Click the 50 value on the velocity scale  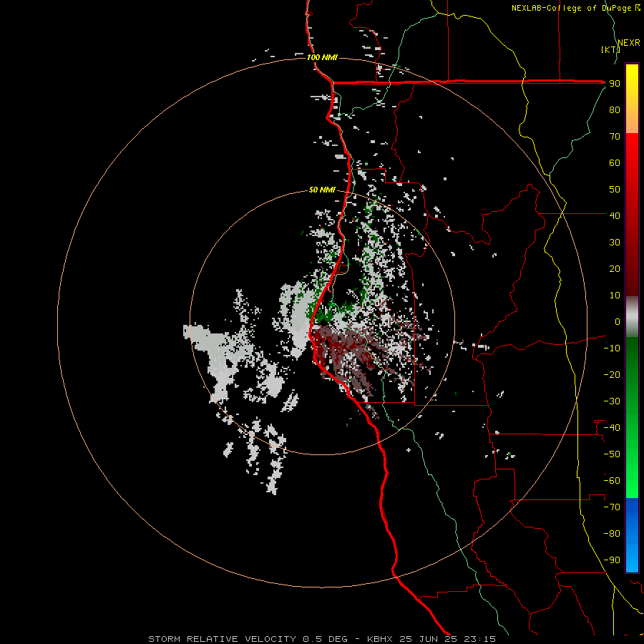[x=615, y=190]
